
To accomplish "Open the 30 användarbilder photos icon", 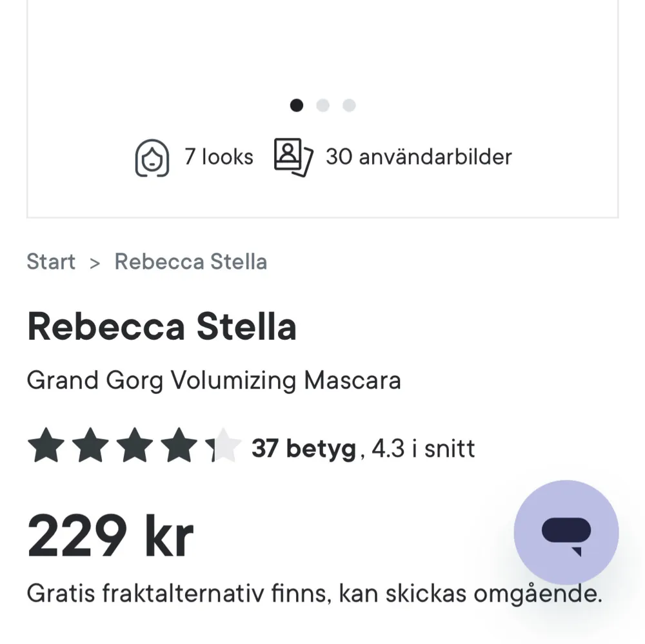I will pos(292,157).
